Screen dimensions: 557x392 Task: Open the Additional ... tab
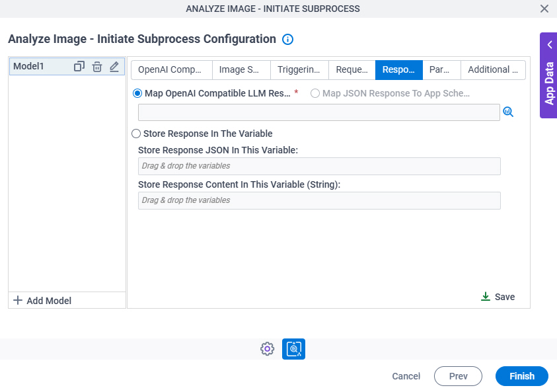(x=493, y=69)
